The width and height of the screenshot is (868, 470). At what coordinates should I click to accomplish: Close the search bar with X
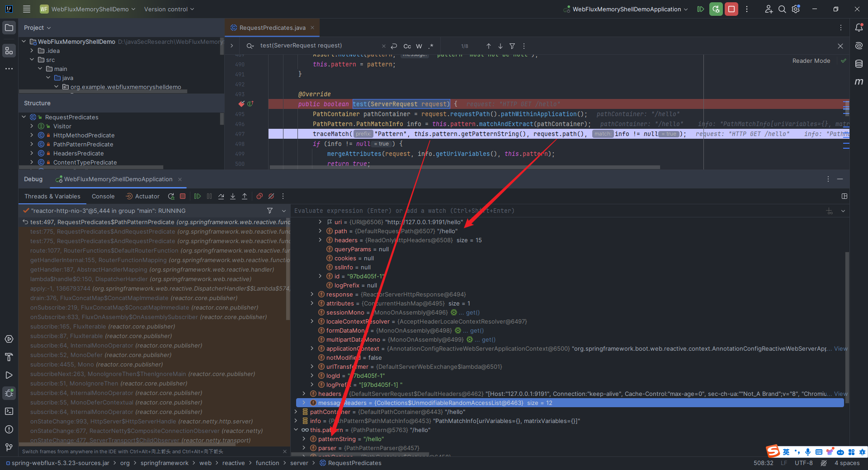pyautogui.click(x=840, y=46)
